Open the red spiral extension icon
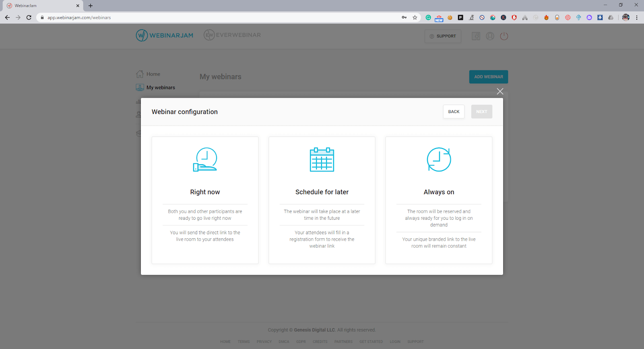Image resolution: width=644 pixels, height=349 pixels. click(568, 17)
